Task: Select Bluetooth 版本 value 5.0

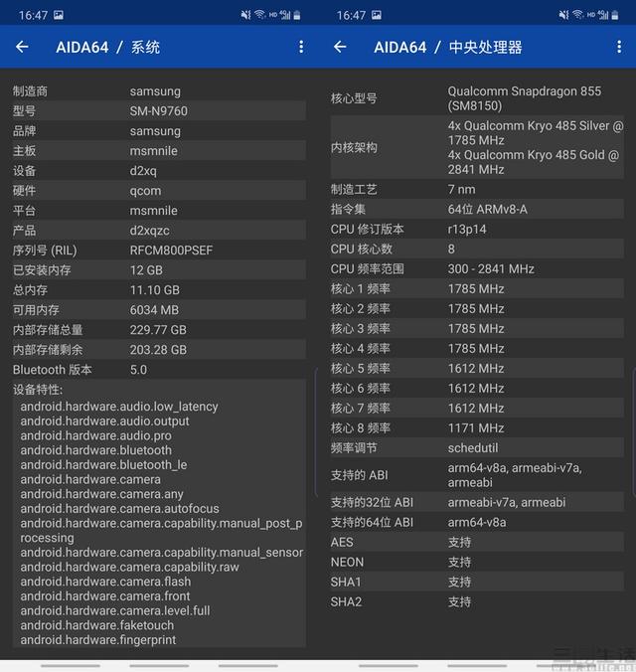Action: coord(138,370)
